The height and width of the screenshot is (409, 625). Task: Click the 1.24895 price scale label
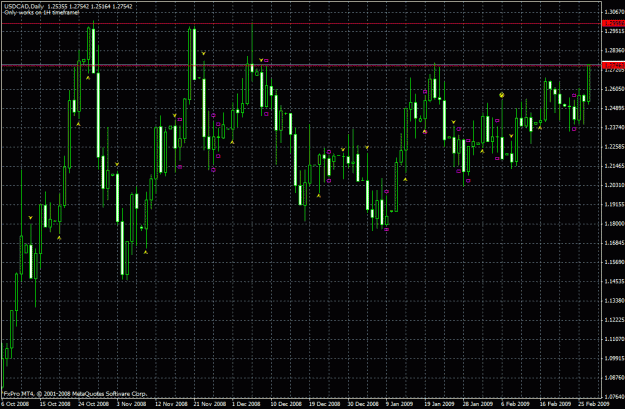614,108
